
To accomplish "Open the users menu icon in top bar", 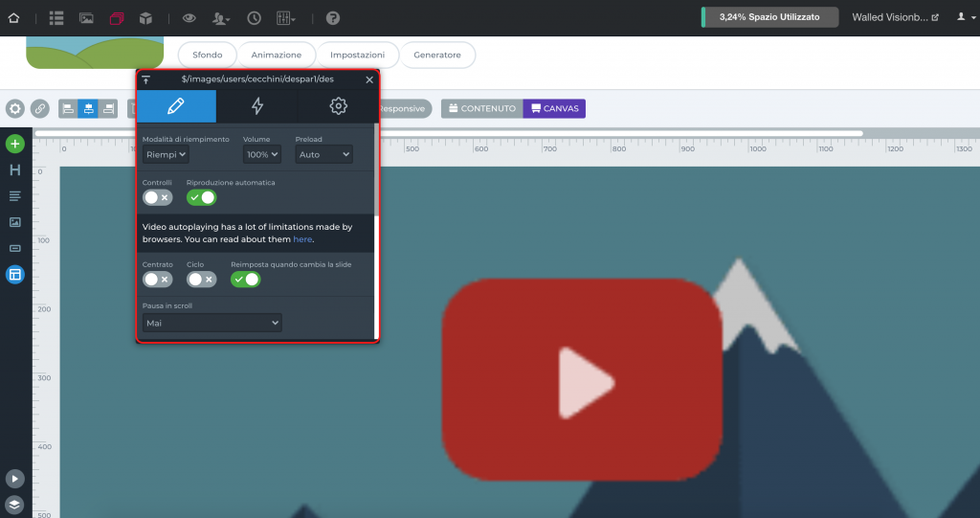I will 221,18.
